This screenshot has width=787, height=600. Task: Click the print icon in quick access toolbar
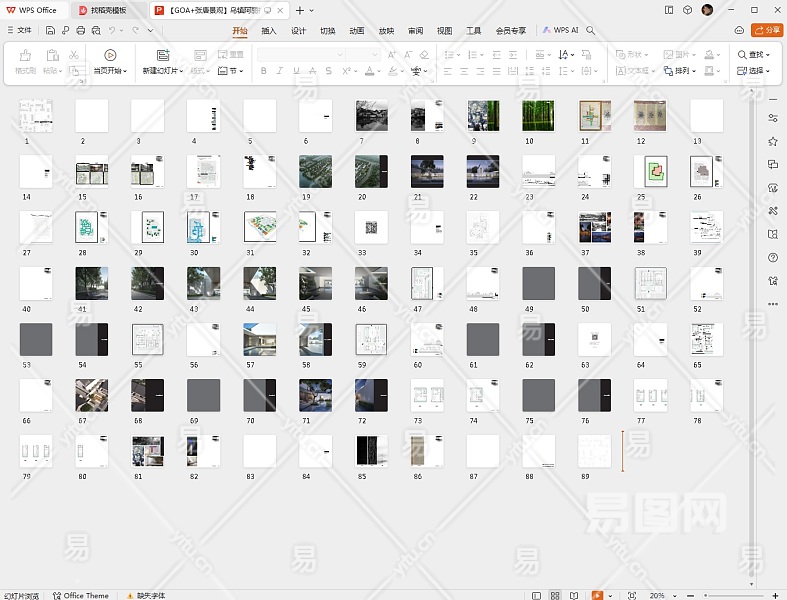80,31
